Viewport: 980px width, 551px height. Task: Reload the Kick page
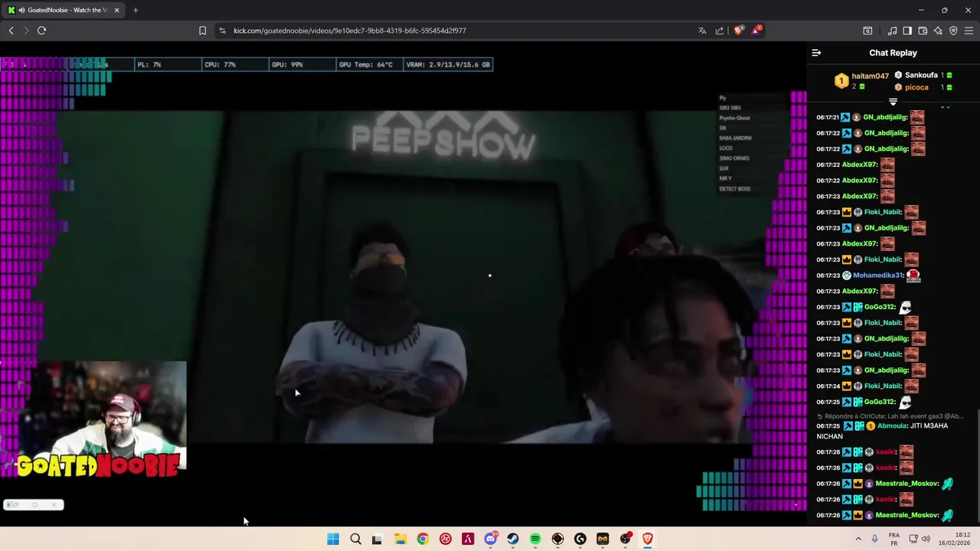(x=41, y=31)
